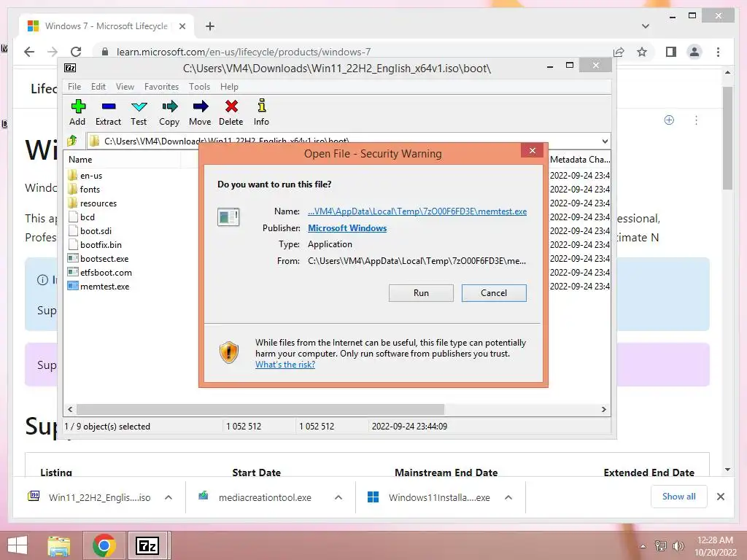Click the Run button in the security warning
Image resolution: width=747 pixels, height=560 pixels.
point(421,293)
